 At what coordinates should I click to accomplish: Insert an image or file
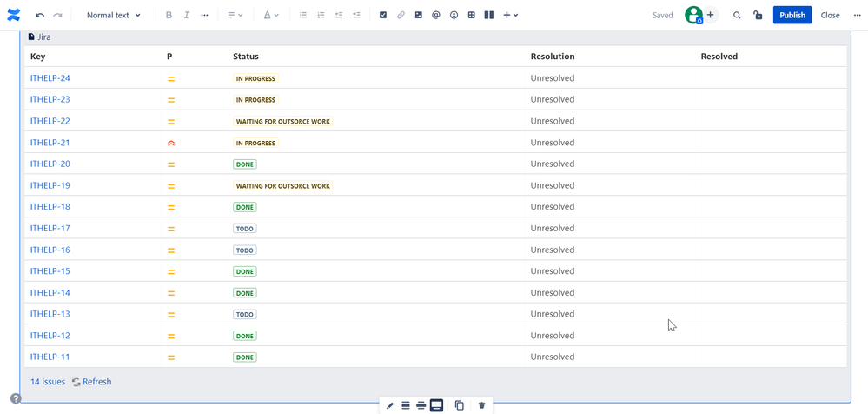(x=419, y=15)
